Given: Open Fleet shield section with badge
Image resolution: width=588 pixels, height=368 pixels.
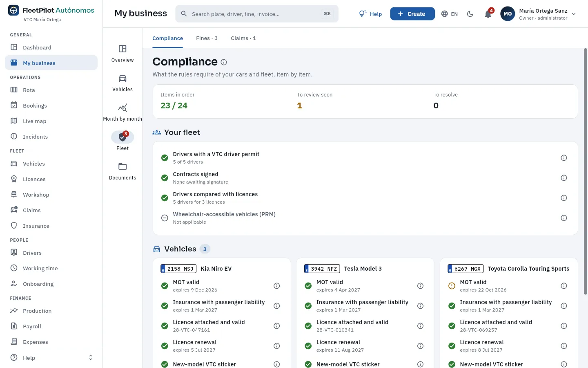Looking at the screenshot, I should point(122,141).
